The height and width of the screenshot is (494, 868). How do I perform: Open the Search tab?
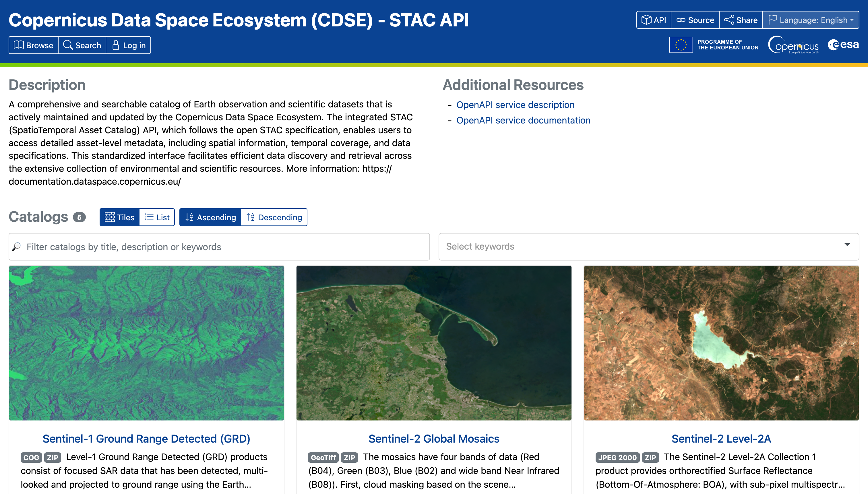(x=82, y=45)
